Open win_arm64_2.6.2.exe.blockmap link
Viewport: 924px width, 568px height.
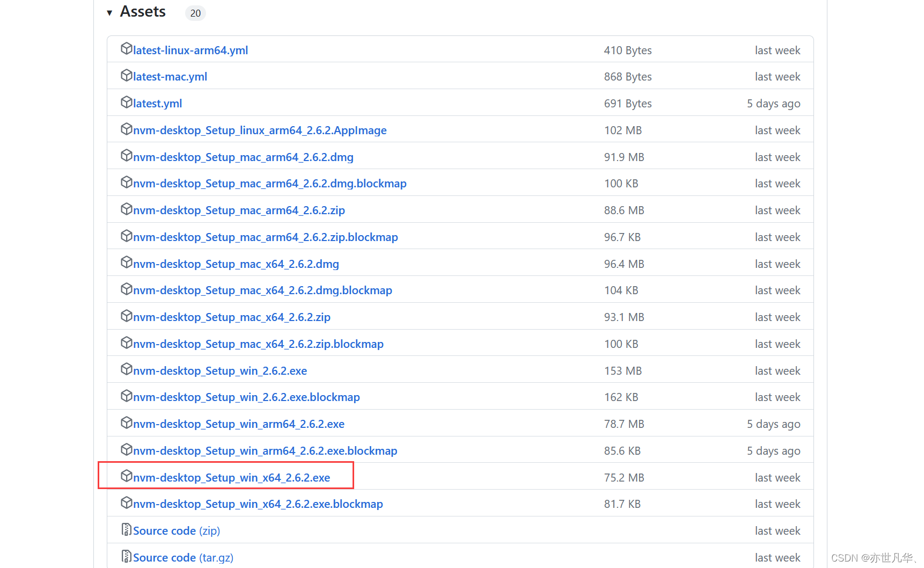click(265, 451)
